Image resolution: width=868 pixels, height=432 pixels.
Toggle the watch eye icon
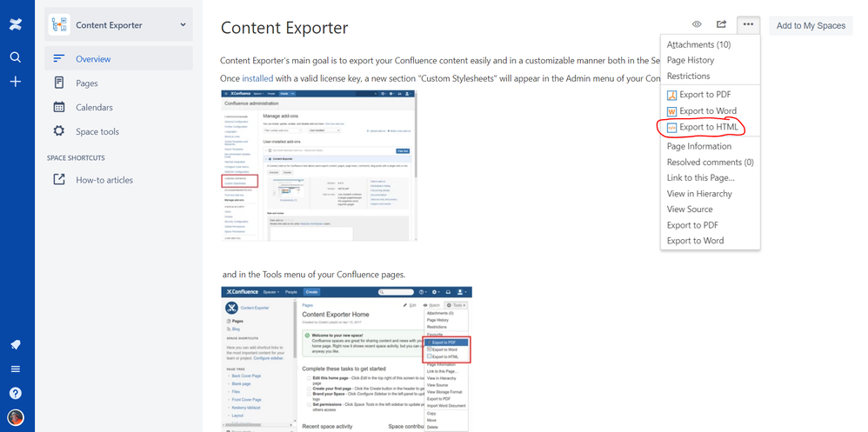click(697, 24)
